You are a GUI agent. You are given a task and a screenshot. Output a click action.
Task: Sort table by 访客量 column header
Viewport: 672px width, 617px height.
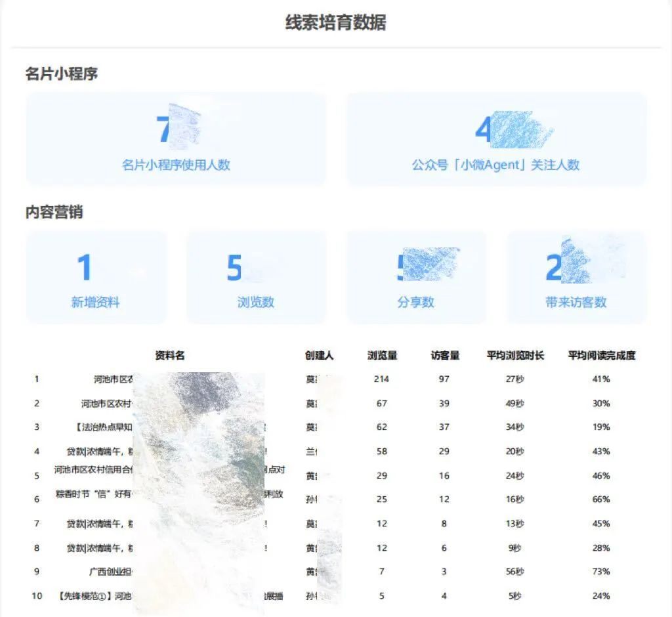click(445, 356)
